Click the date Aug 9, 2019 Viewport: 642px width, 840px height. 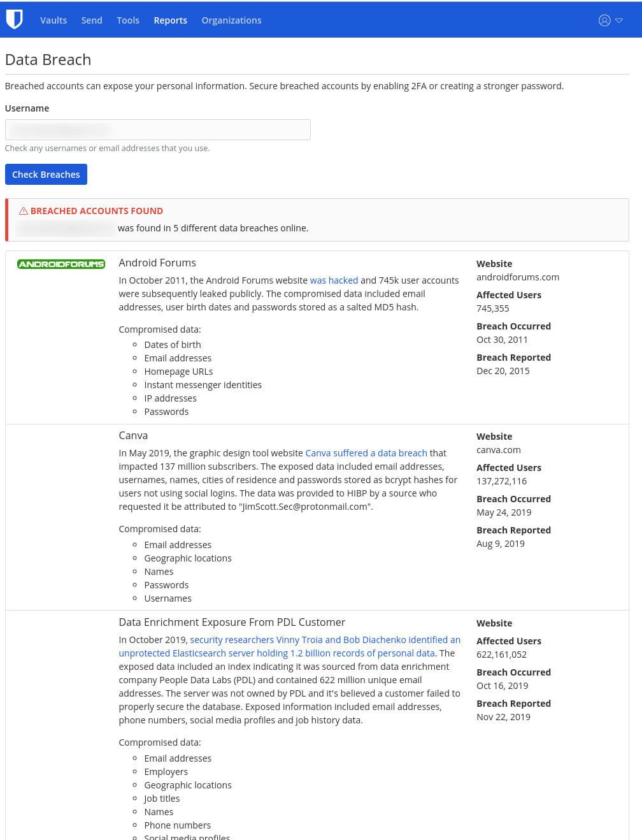(501, 544)
